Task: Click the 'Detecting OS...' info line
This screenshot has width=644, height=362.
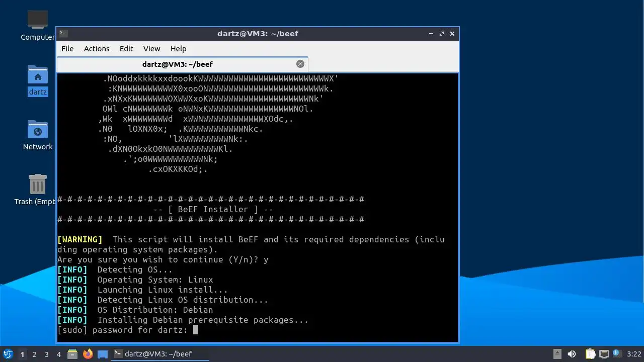Action: click(x=115, y=269)
